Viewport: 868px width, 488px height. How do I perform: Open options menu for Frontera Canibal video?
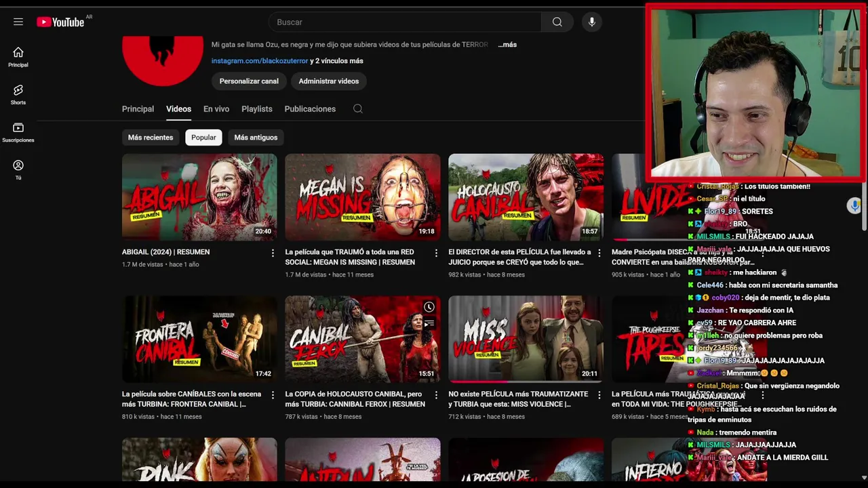coord(273,394)
